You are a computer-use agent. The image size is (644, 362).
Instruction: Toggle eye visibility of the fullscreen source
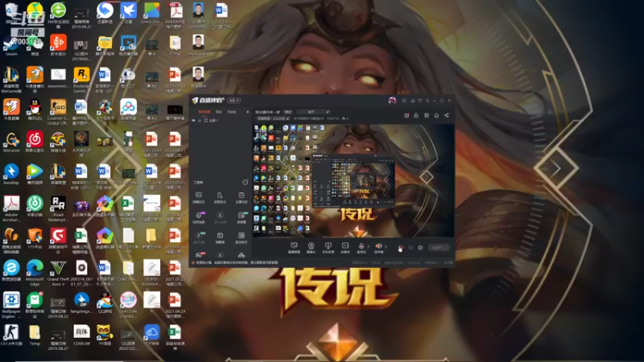[194, 121]
